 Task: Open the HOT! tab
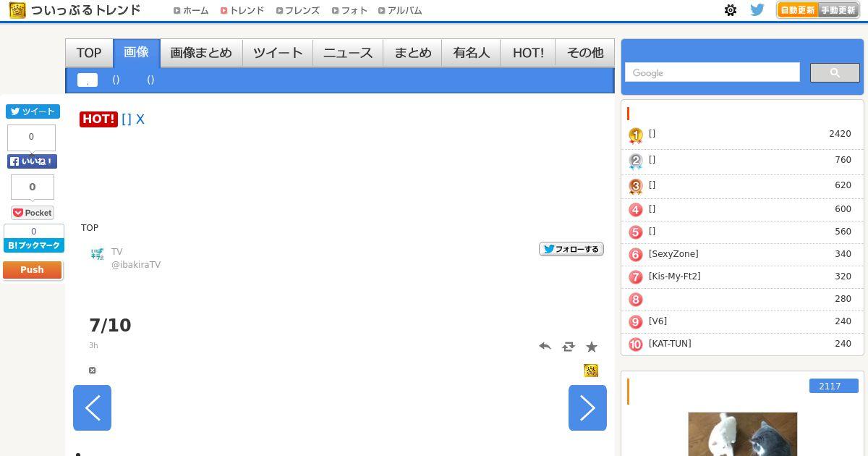pyautogui.click(x=528, y=53)
